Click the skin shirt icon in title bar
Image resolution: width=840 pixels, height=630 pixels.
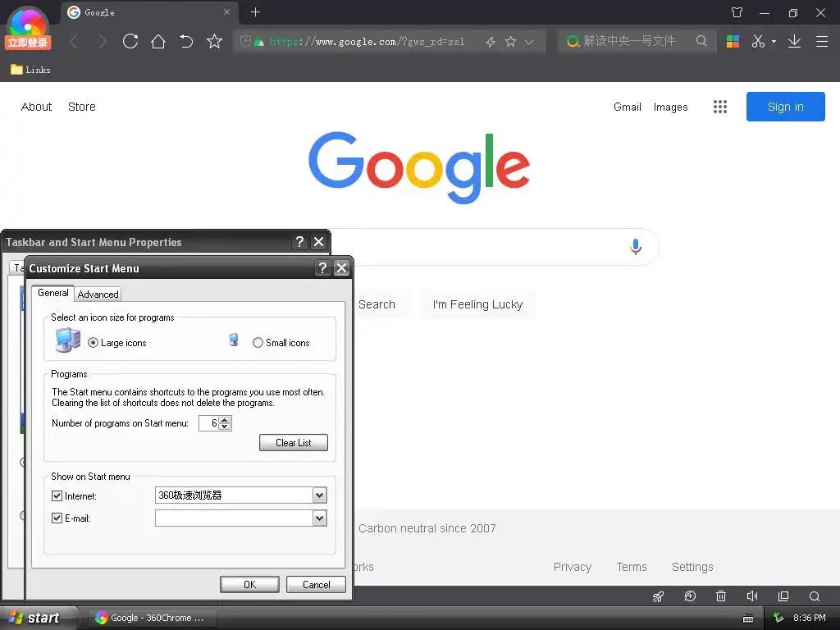click(x=737, y=12)
